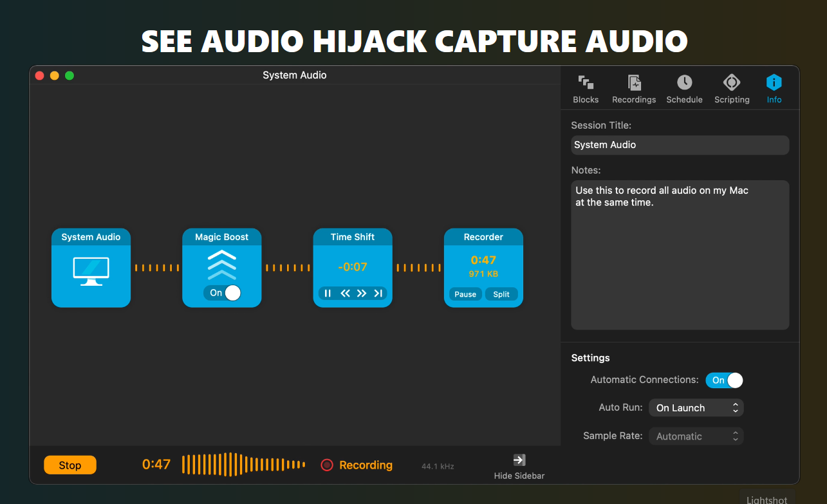The height and width of the screenshot is (504, 827).
Task: Open the Blocks sidebar tab
Action: pyautogui.click(x=586, y=89)
